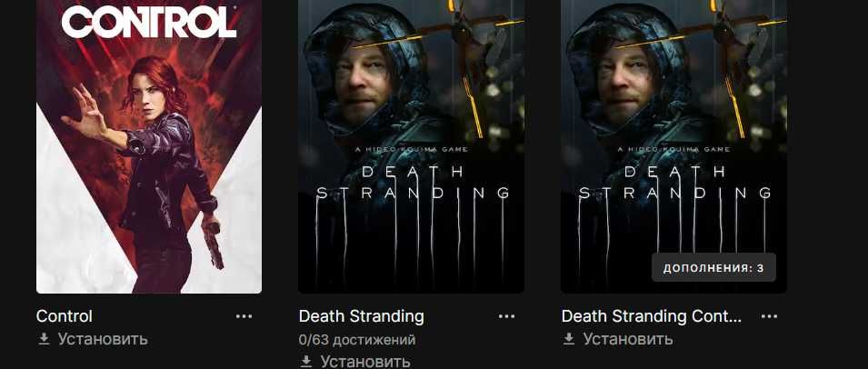The height and width of the screenshot is (369, 868).
Task: Click Установить under the Death Stranding achievements
Action: 365,362
